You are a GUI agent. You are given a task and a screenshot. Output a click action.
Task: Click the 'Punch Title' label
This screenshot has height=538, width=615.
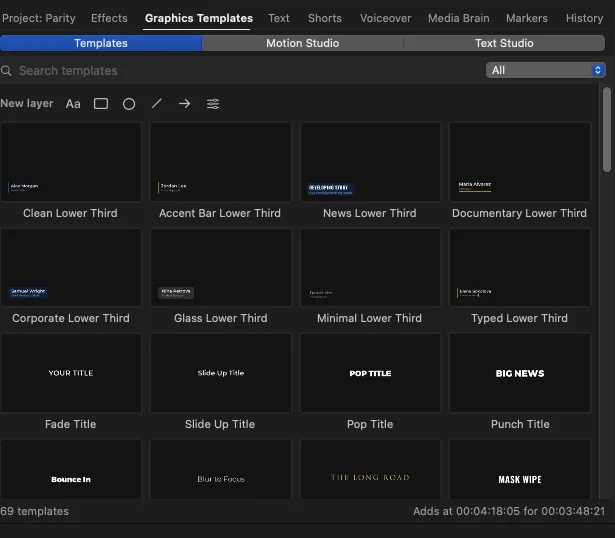(520, 424)
